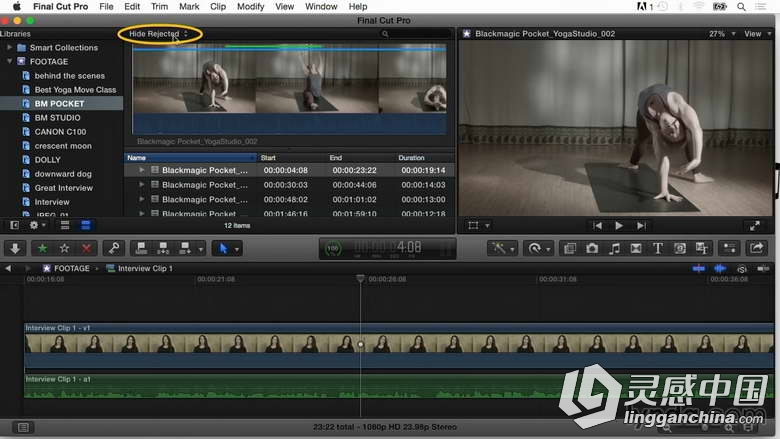Switch browser to filmstrip view
Screen dimensions: 780x439
point(65,225)
